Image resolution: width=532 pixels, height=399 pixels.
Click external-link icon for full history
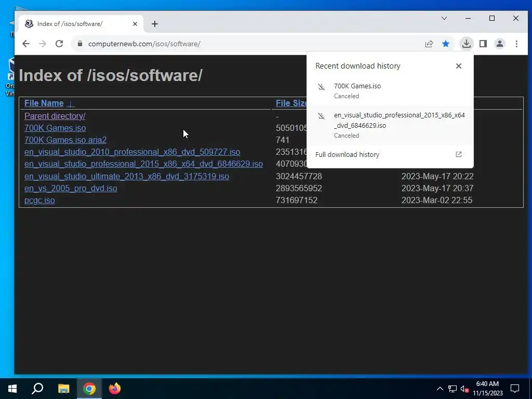coord(458,154)
